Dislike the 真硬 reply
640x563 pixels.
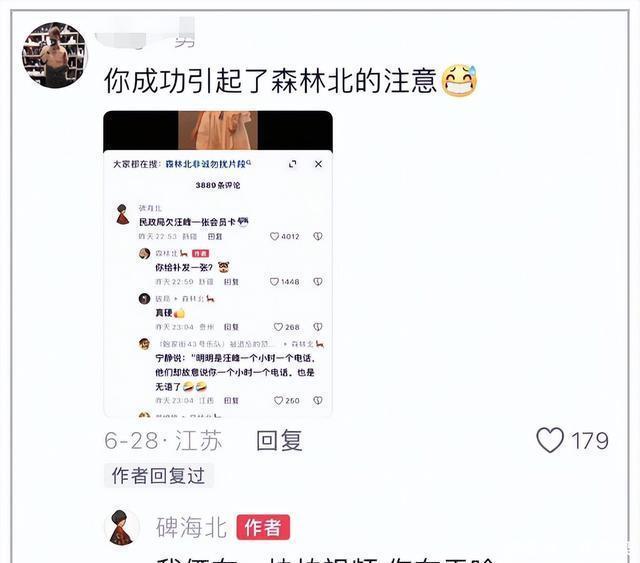[318, 327]
